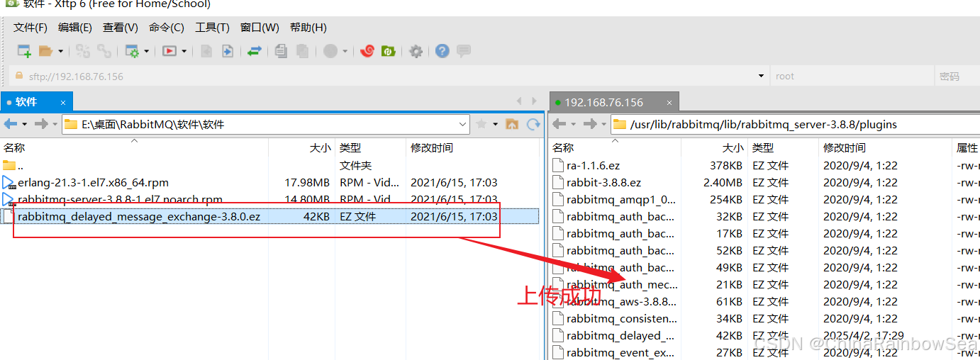Click the New Session toolbar icon
This screenshot has height=360, width=980.
coord(24,51)
